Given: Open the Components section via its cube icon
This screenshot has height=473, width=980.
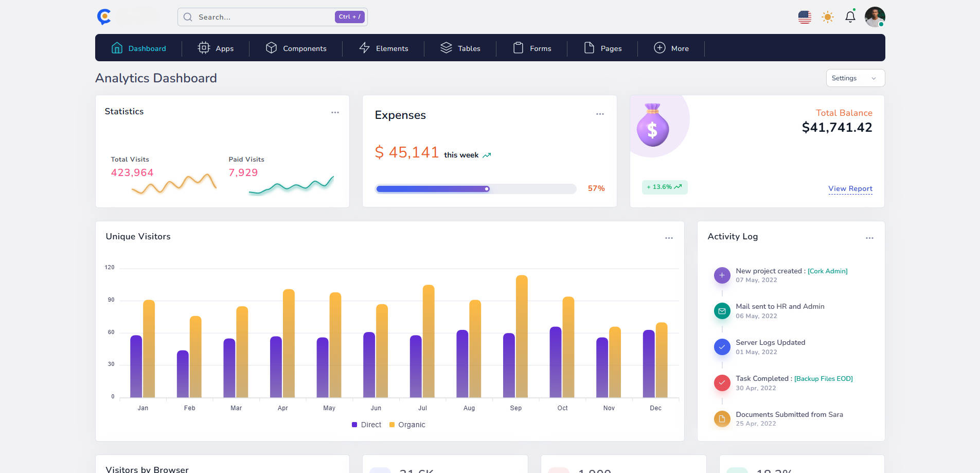Looking at the screenshot, I should (x=271, y=48).
